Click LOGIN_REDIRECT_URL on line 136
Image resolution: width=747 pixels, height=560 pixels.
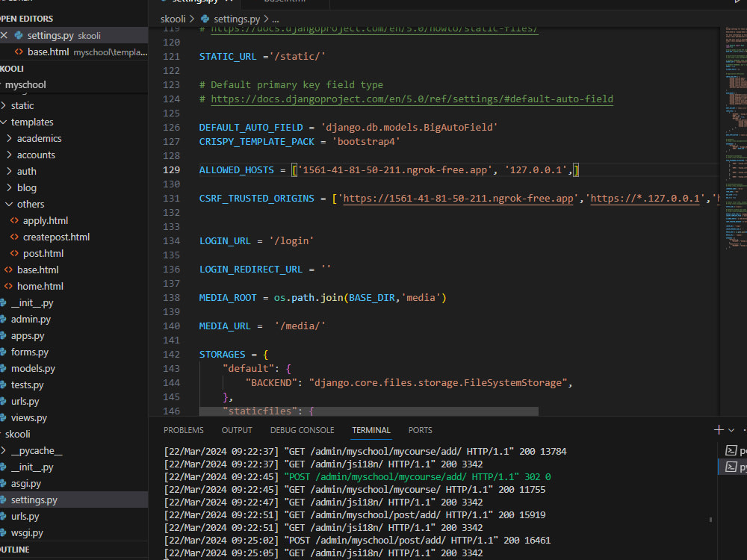click(x=250, y=270)
